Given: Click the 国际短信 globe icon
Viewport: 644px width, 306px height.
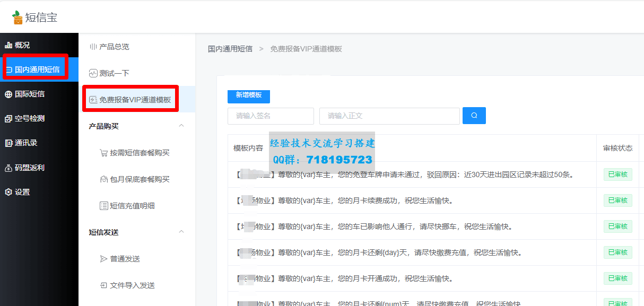Looking at the screenshot, I should tap(8, 94).
